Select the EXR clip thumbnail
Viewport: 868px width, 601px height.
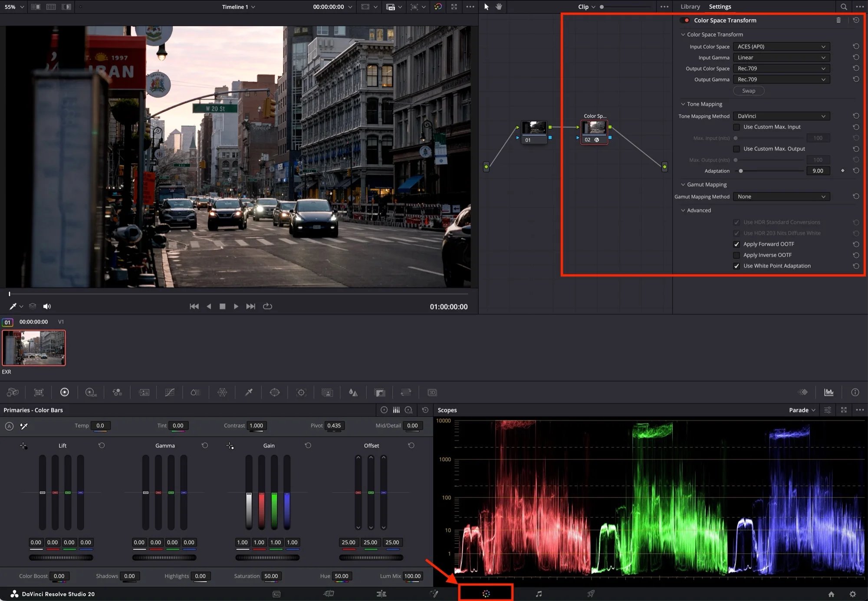pos(34,348)
